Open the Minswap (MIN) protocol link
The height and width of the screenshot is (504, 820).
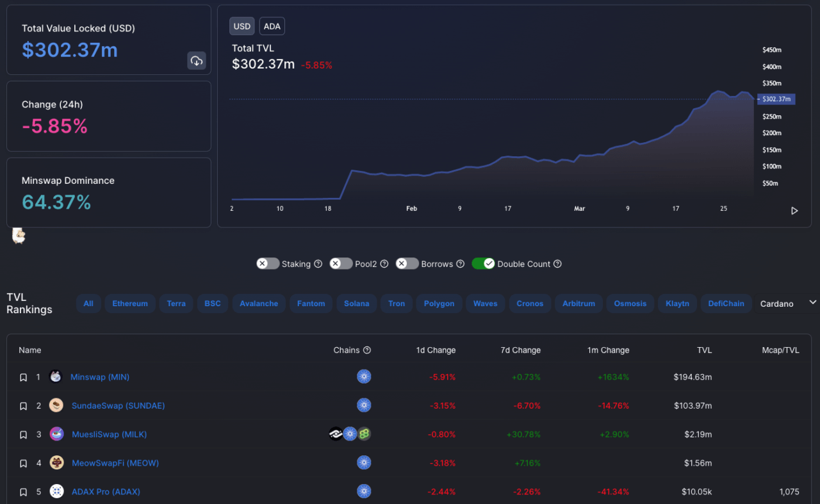pos(100,377)
